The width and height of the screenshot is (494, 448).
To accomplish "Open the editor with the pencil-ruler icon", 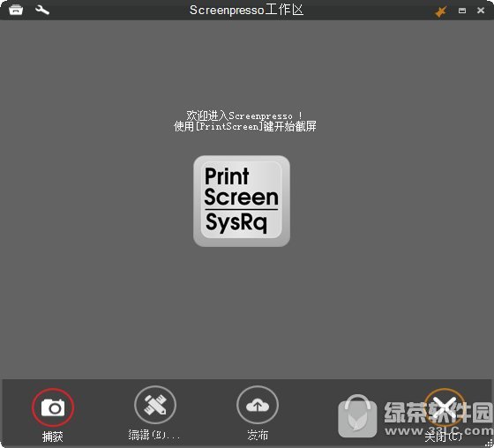I will [155, 405].
